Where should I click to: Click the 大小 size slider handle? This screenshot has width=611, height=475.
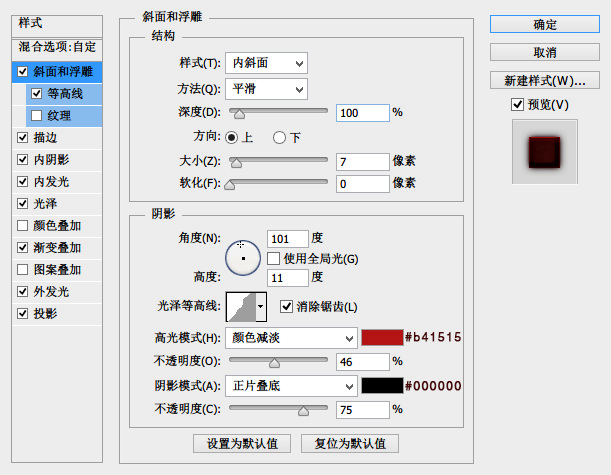[x=236, y=162]
